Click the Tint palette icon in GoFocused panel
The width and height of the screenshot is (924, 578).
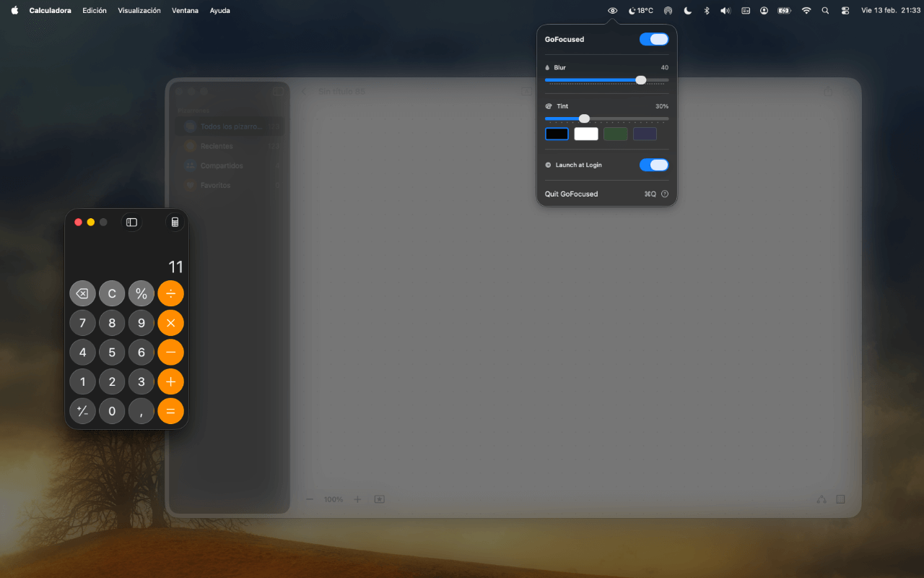point(548,106)
